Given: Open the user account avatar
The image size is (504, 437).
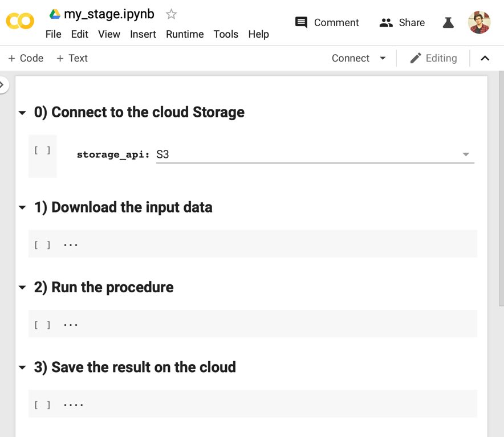Looking at the screenshot, I should (479, 22).
